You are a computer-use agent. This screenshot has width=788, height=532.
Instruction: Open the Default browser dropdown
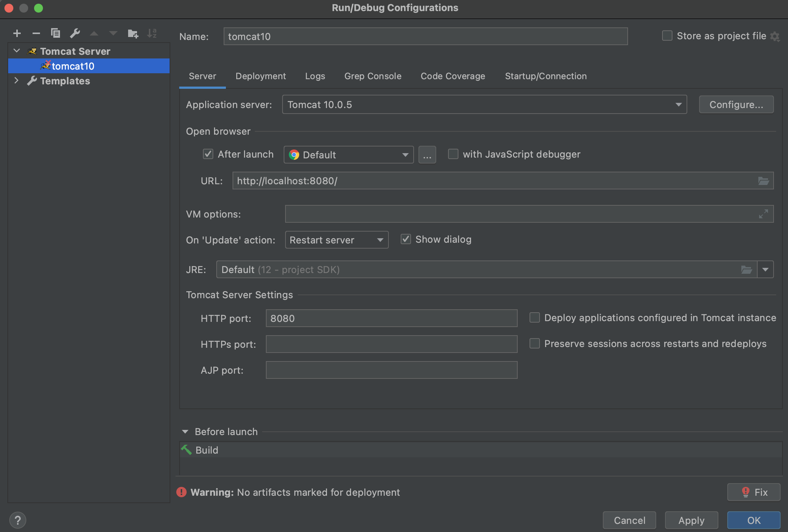[x=348, y=155]
